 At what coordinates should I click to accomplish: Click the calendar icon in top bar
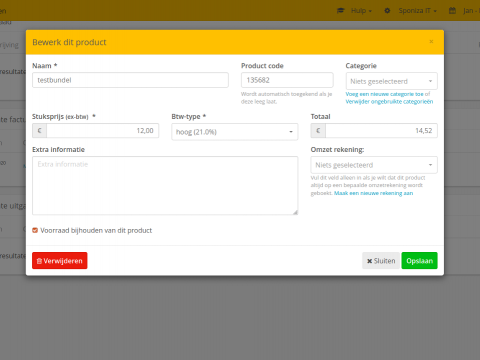tap(452, 11)
